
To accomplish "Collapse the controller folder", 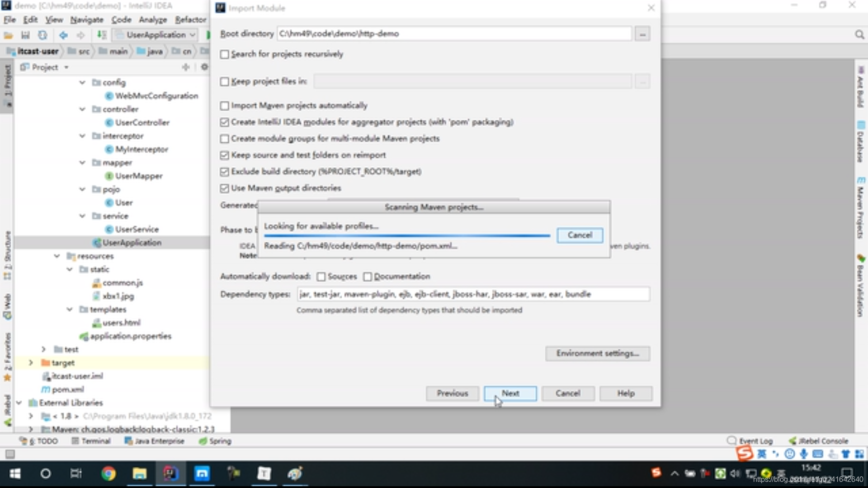I will pyautogui.click(x=82, y=109).
